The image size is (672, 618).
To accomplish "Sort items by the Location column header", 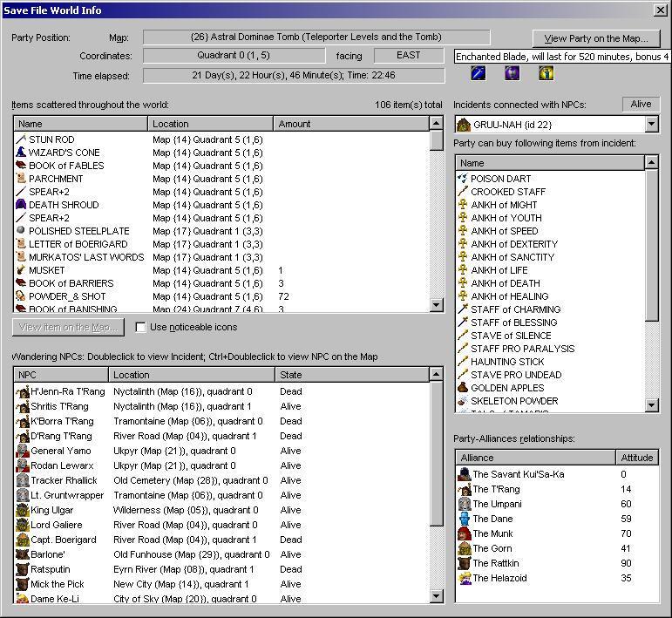I will (x=210, y=124).
